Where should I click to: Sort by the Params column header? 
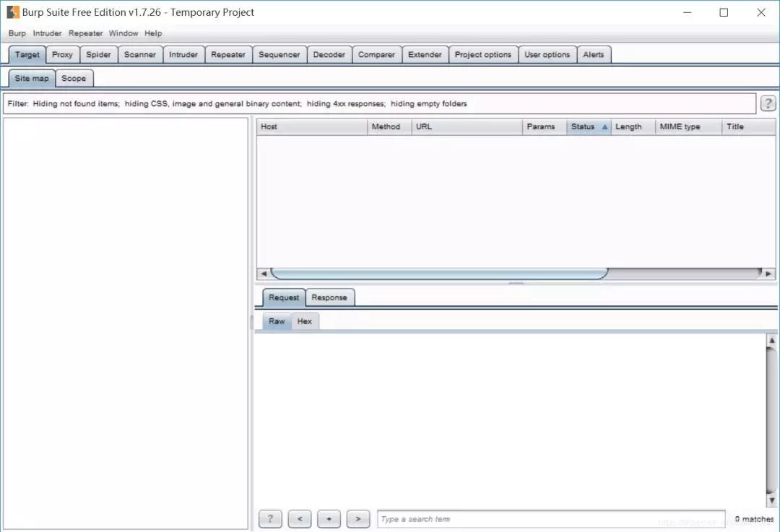(545, 127)
